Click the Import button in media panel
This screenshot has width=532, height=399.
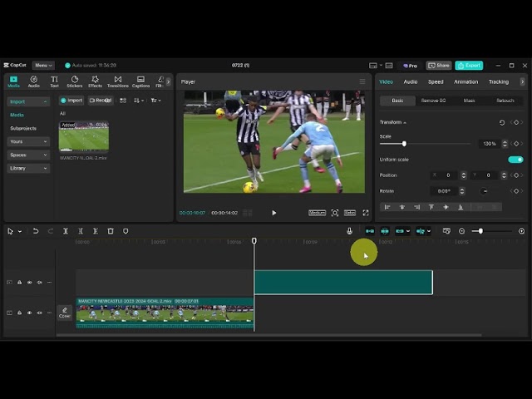click(71, 101)
